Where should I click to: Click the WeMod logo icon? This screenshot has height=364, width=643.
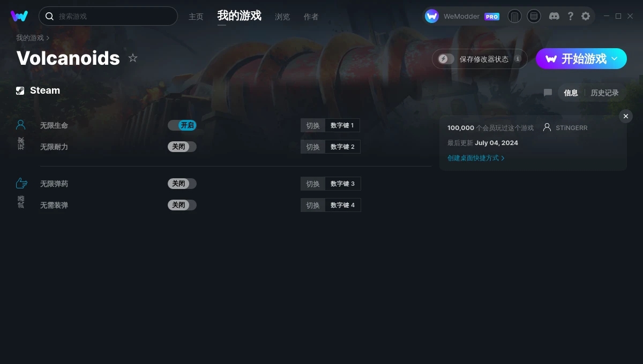point(19,16)
